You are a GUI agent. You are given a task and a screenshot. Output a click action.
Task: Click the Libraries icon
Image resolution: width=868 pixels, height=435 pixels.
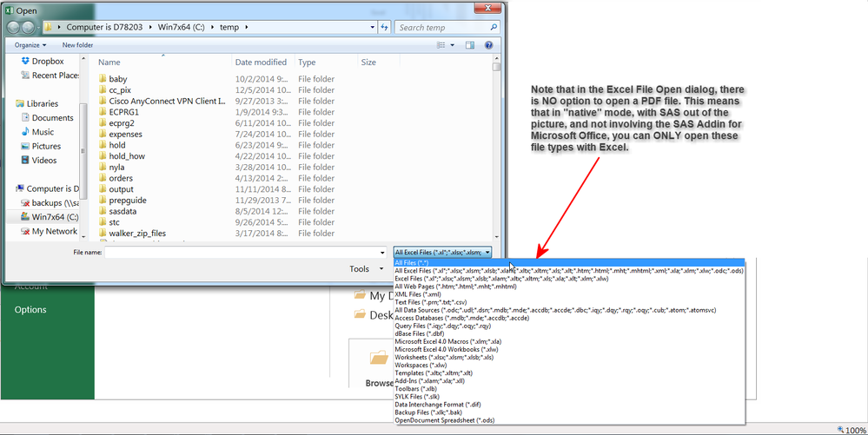coord(20,103)
